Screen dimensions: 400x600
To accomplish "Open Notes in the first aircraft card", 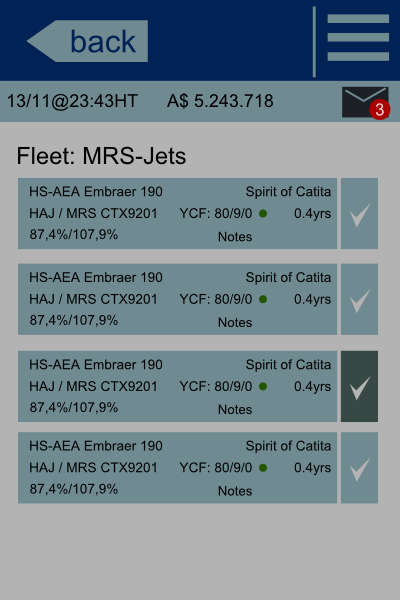I will 235,237.
